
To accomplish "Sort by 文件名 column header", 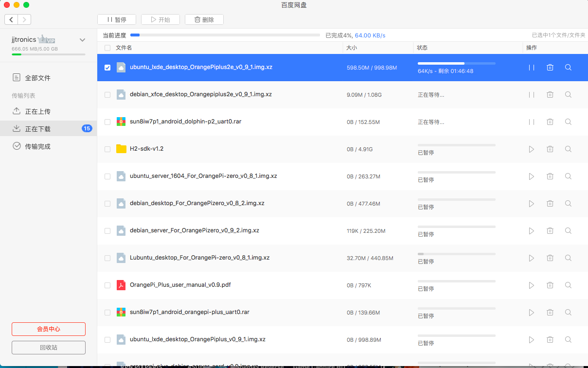I will (124, 48).
